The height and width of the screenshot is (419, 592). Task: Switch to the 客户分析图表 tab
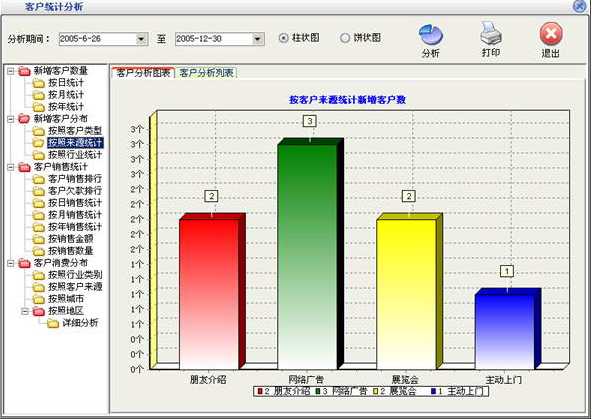[x=143, y=73]
